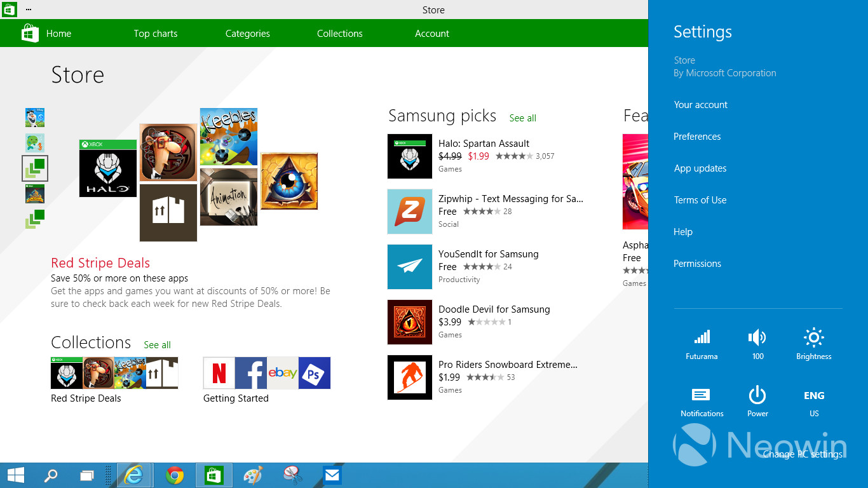Open the Windows Start menu

pos(15,475)
